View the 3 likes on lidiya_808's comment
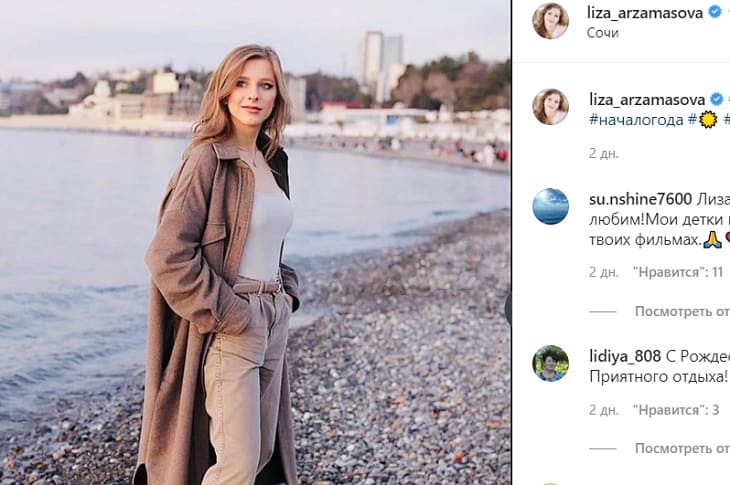The image size is (730, 485). pyautogui.click(x=676, y=410)
